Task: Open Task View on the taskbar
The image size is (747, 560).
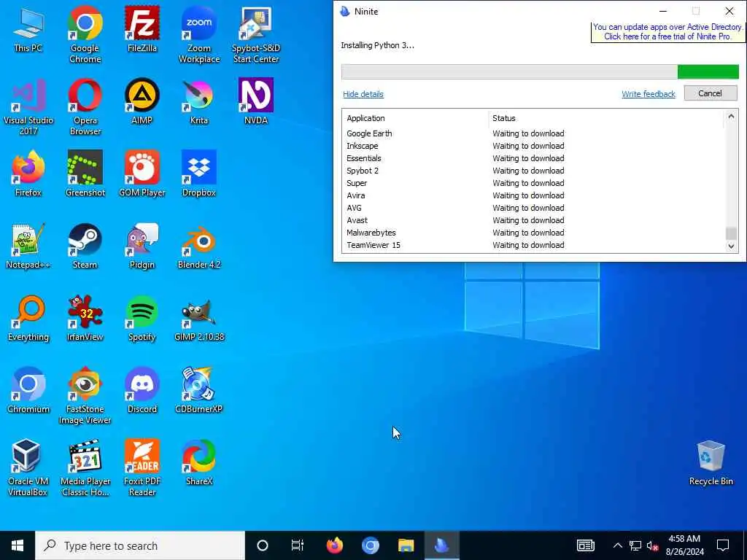Action: click(x=298, y=545)
